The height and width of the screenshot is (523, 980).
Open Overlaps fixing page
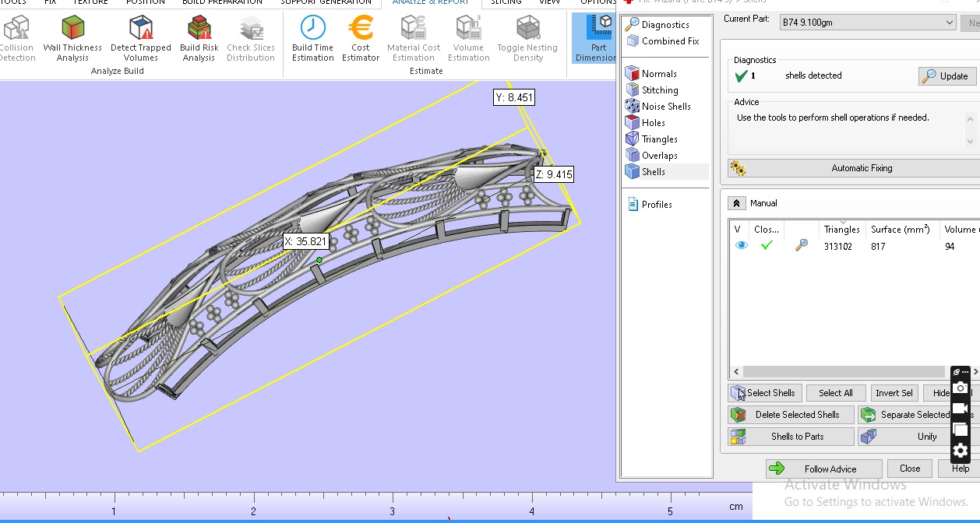[x=652, y=156]
